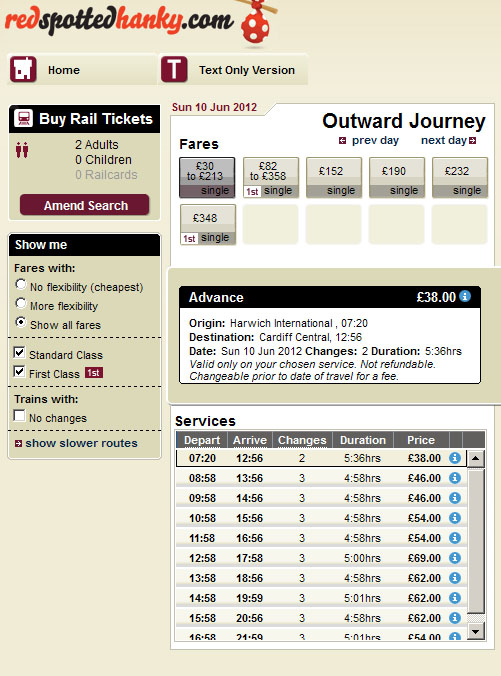Screen dimensions: 501x676
Task: Select the £152 single fare tab
Action: point(334,178)
